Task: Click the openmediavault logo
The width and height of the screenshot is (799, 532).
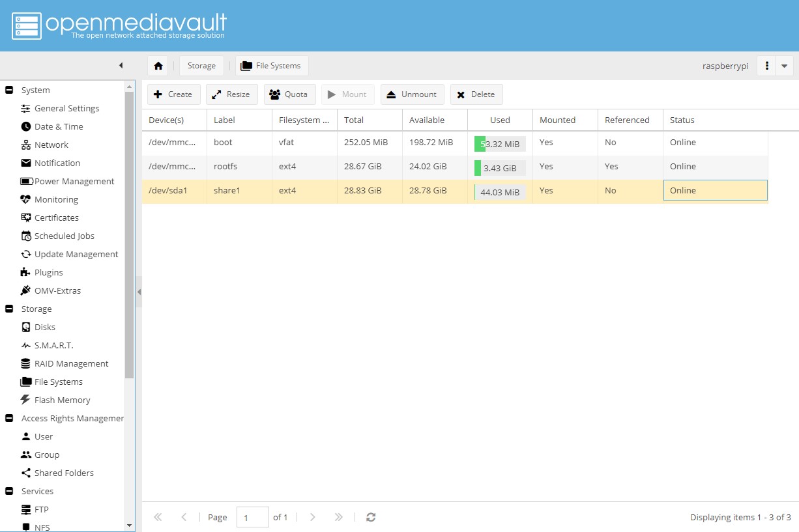Action: tap(120, 25)
